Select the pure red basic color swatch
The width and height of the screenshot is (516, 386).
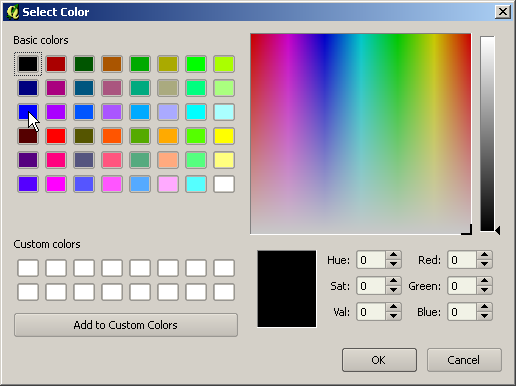(56, 136)
